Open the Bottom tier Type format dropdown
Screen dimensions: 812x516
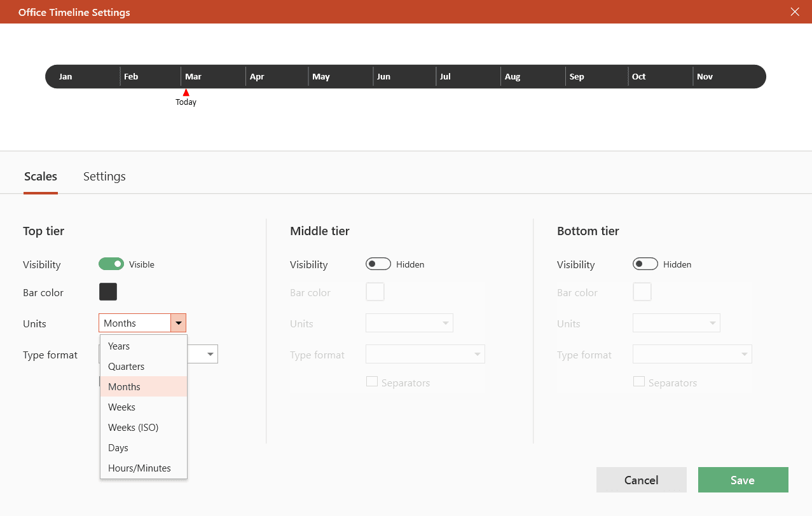(x=692, y=354)
